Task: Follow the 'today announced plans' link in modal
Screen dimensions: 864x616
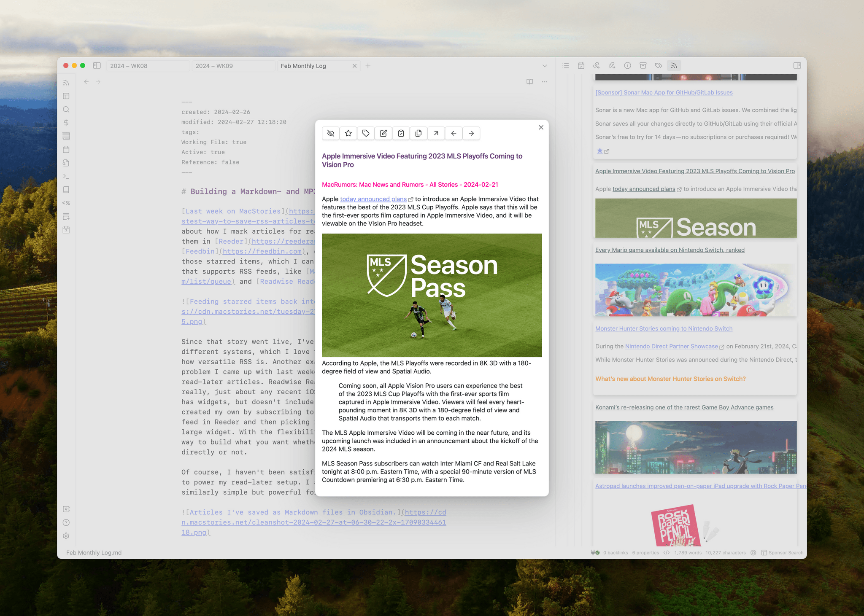Action: pyautogui.click(x=373, y=199)
